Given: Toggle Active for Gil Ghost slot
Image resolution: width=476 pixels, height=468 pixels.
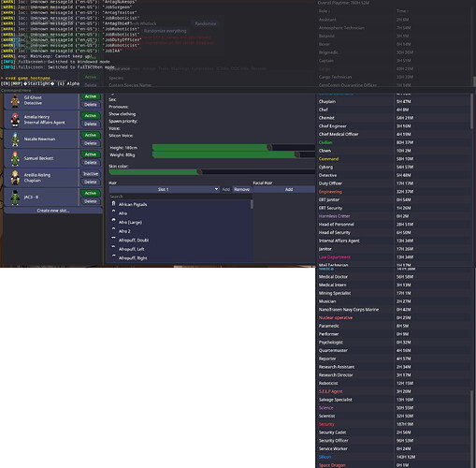Looking at the screenshot, I should pos(91,96).
